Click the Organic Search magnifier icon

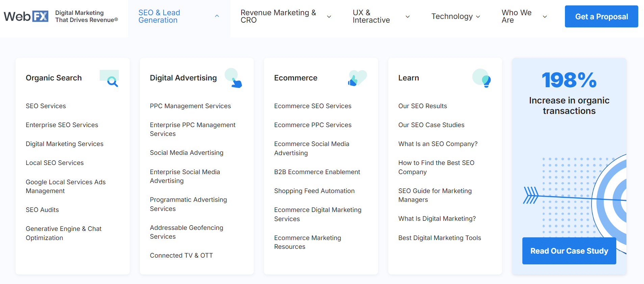tap(109, 78)
